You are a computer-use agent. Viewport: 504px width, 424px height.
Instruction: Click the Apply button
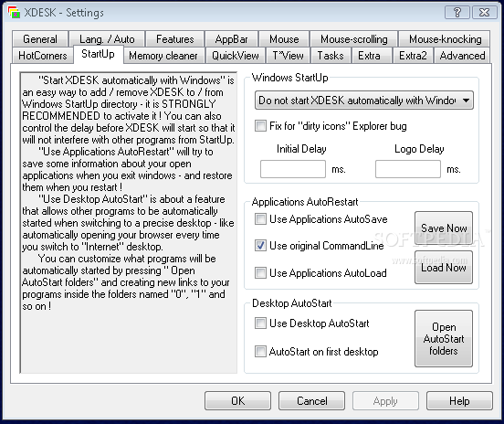(x=385, y=401)
